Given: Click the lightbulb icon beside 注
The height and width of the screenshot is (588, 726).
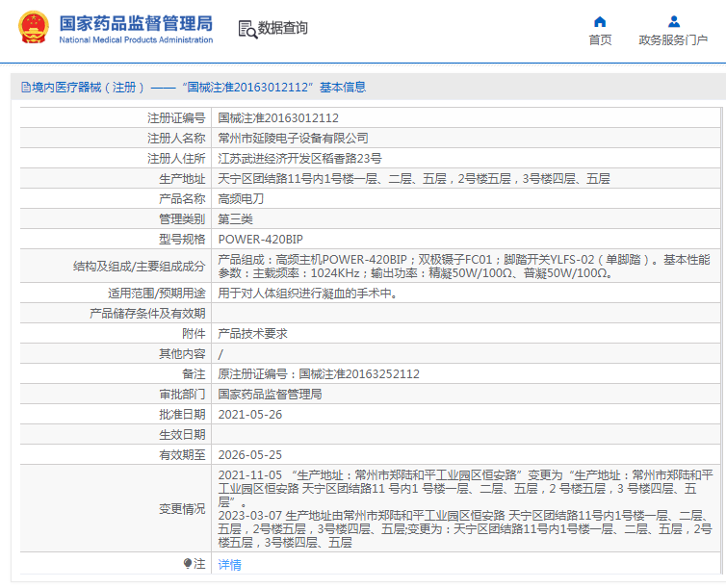Looking at the screenshot, I should pyautogui.click(x=188, y=564).
